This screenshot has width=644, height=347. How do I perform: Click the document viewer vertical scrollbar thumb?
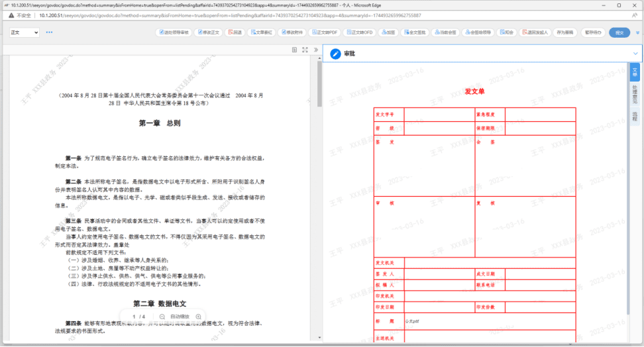pos(319,84)
